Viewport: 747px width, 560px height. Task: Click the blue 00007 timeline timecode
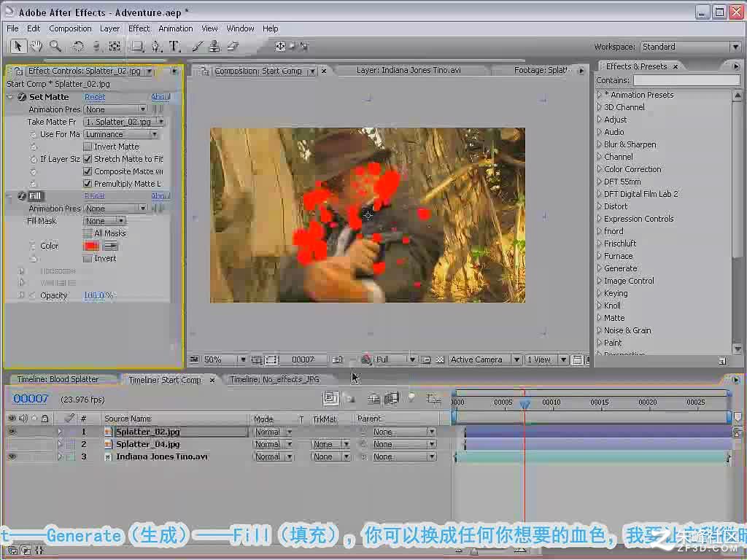pos(31,399)
